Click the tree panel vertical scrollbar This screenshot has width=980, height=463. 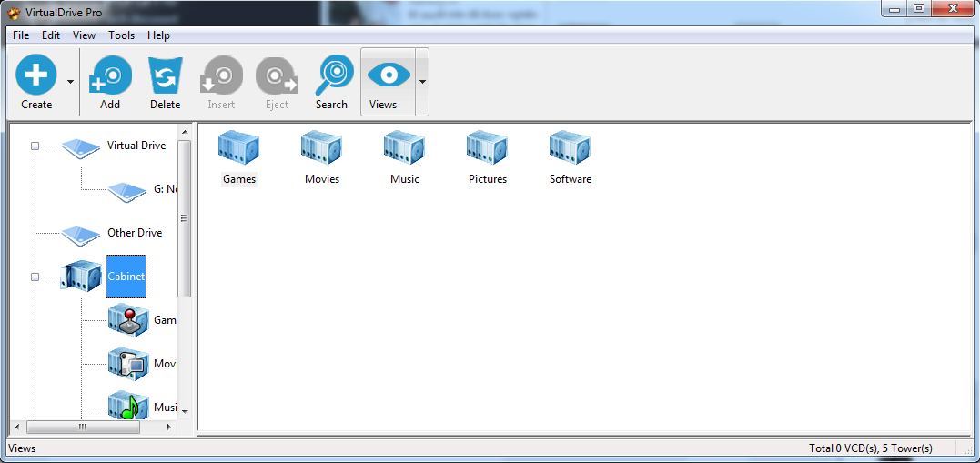pos(185,218)
